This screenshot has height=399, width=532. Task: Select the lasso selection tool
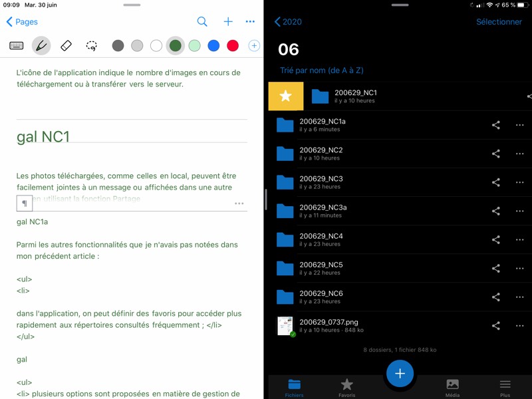point(92,46)
